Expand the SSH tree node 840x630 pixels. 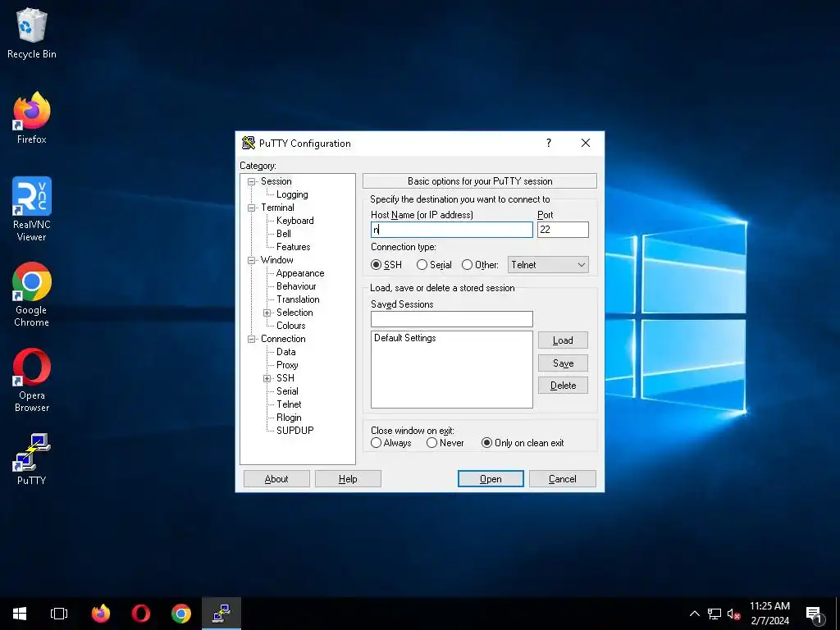coord(267,379)
